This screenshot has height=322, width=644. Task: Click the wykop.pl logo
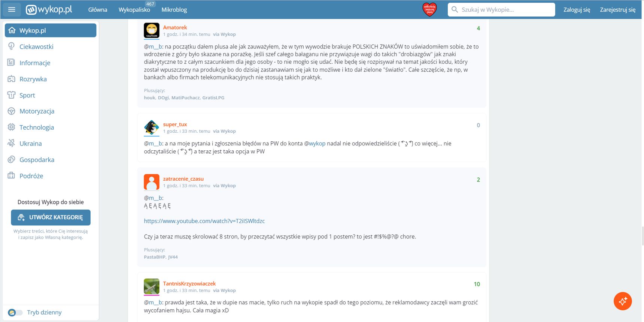(x=49, y=9)
